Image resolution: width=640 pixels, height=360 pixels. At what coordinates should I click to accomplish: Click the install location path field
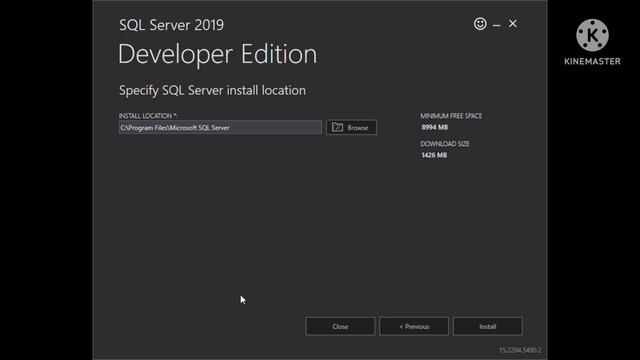(220, 127)
